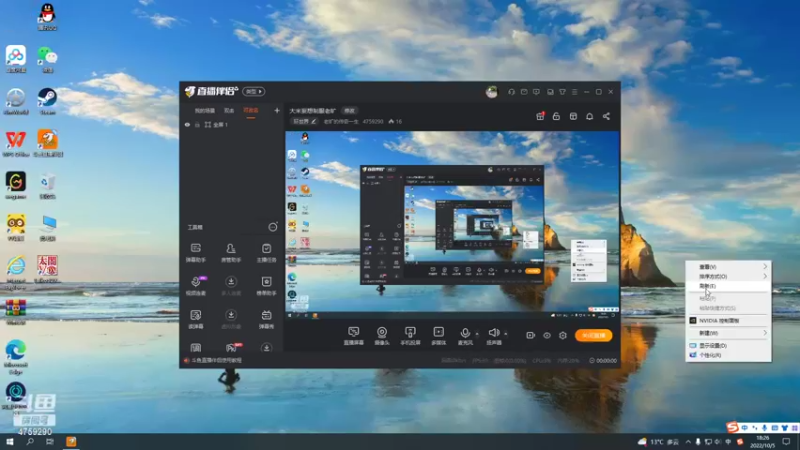Switch to the second scene tab
This screenshot has height=450, width=800.
[229, 110]
